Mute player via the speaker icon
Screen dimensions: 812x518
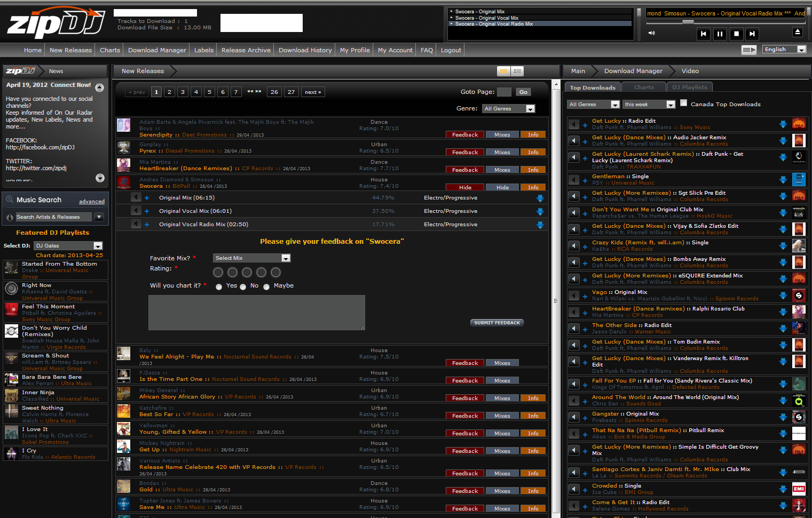tap(651, 33)
